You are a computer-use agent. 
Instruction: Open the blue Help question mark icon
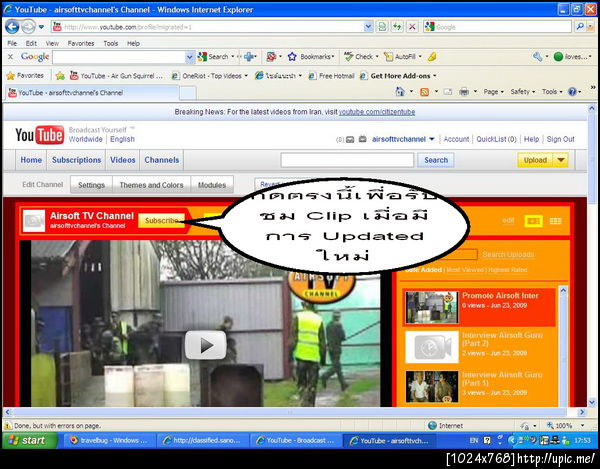click(x=572, y=92)
